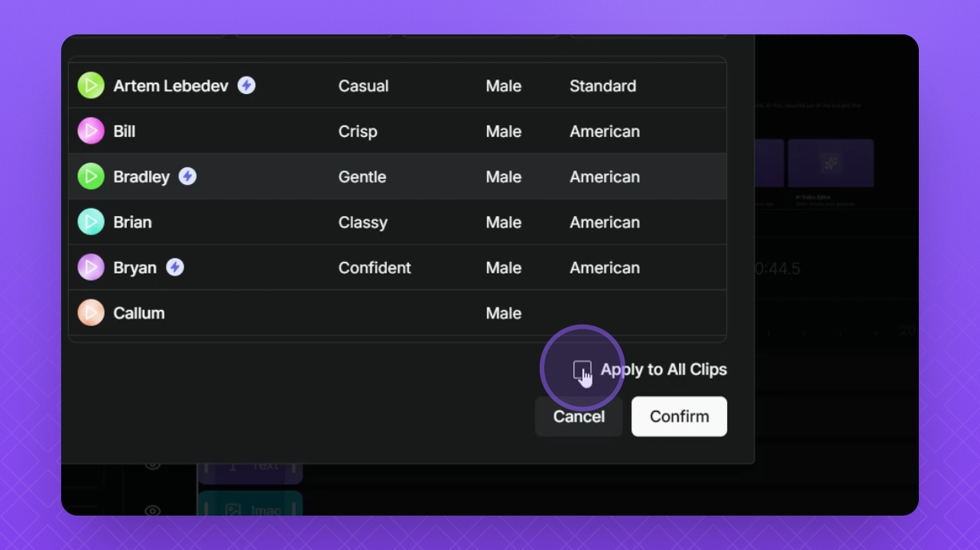980x550 pixels.
Task: Click Male gender in Bradley's row
Action: pyautogui.click(x=504, y=176)
